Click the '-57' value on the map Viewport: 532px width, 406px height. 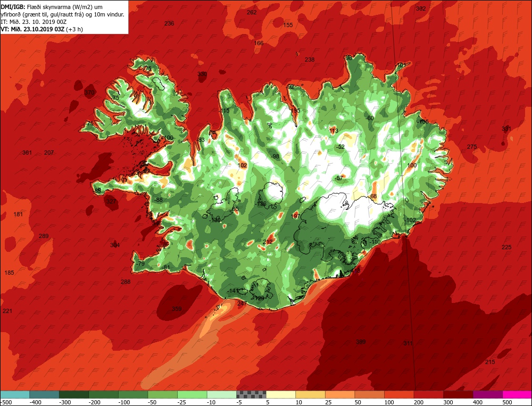tap(338, 178)
